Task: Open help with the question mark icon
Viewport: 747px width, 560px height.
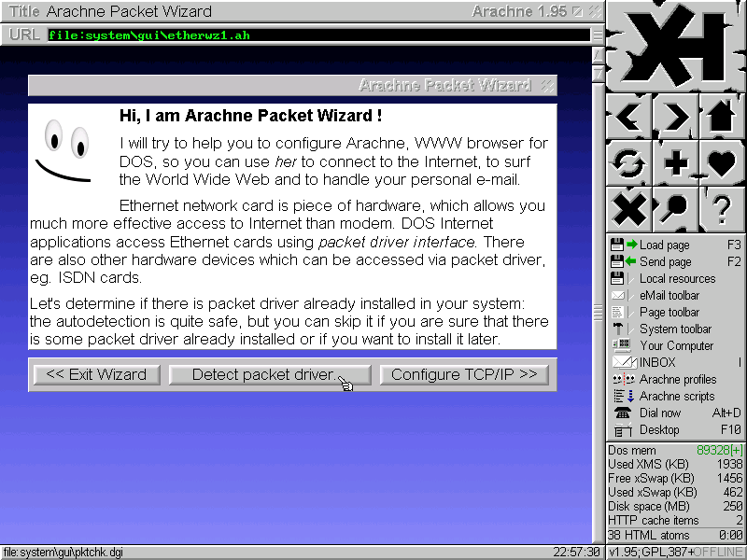Action: 722,209
